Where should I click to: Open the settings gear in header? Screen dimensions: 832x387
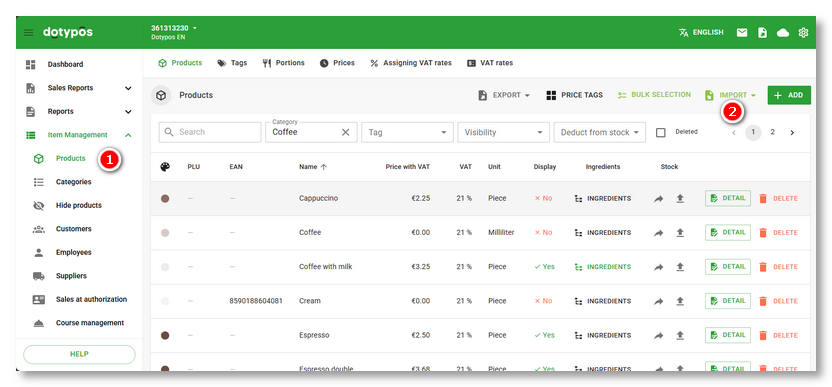coord(803,33)
